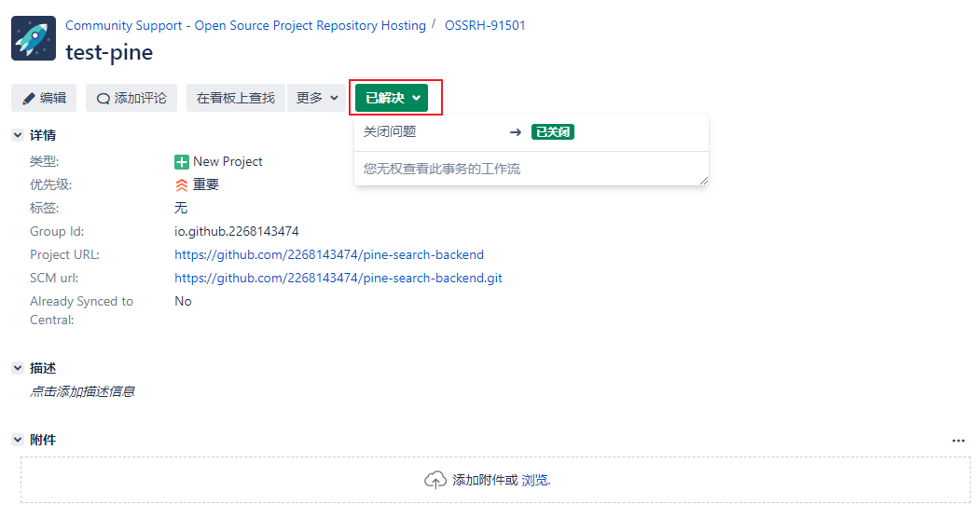Click the 重要 priority text
Screen dimensions: 980x518
click(206, 184)
